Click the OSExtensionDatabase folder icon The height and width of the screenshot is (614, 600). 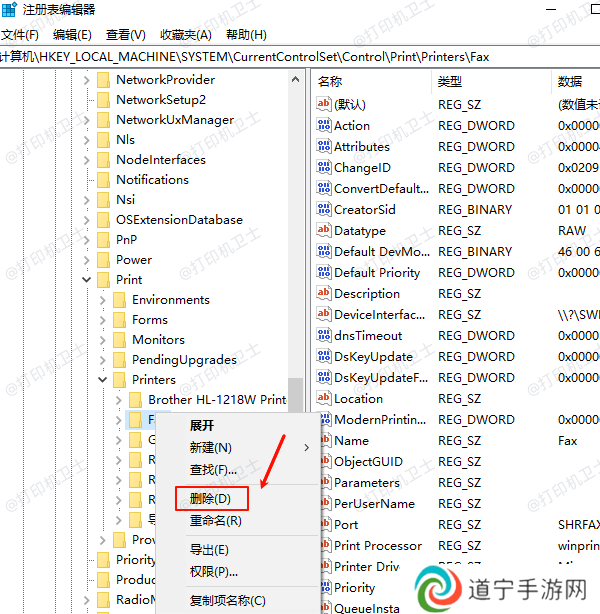click(103, 220)
